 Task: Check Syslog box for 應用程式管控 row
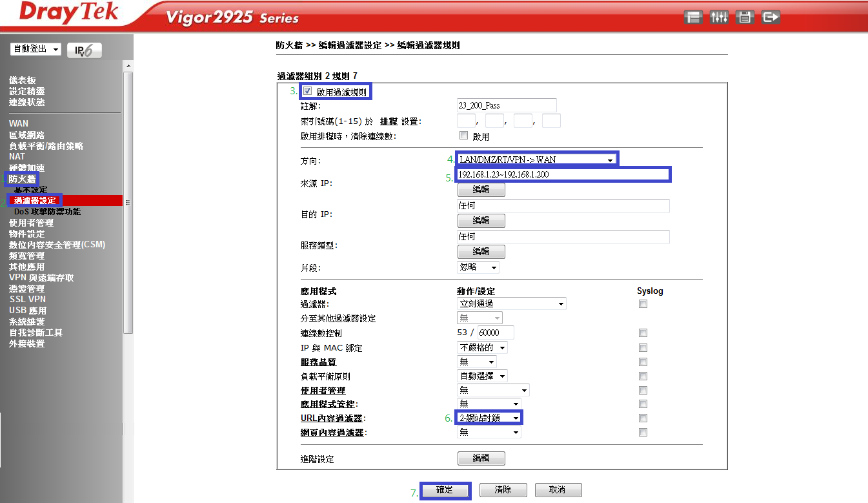(x=643, y=404)
